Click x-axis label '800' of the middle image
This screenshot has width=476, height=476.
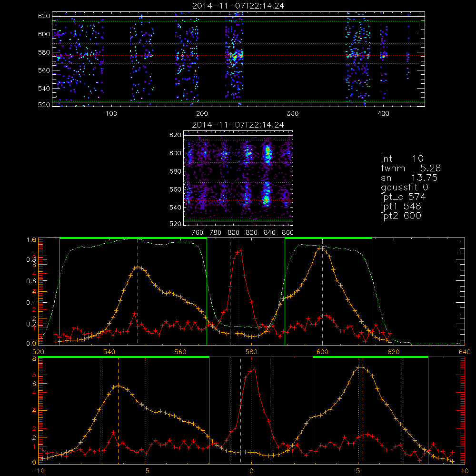coord(233,233)
